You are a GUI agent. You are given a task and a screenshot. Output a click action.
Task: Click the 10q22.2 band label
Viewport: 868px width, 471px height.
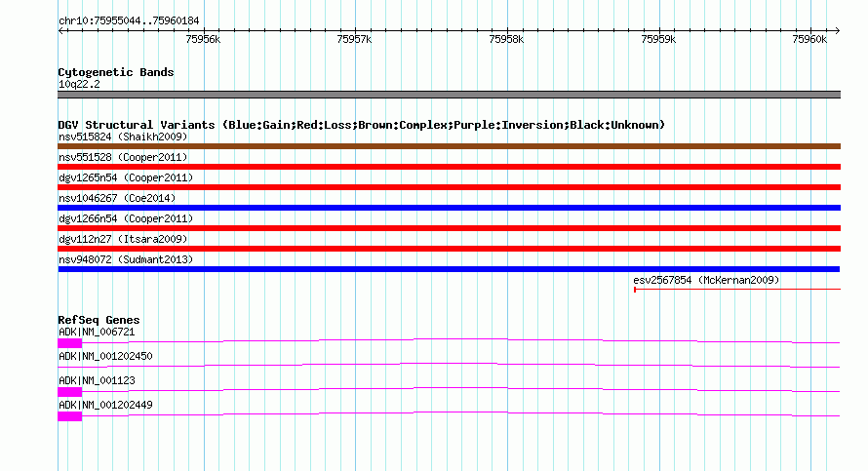79,84
